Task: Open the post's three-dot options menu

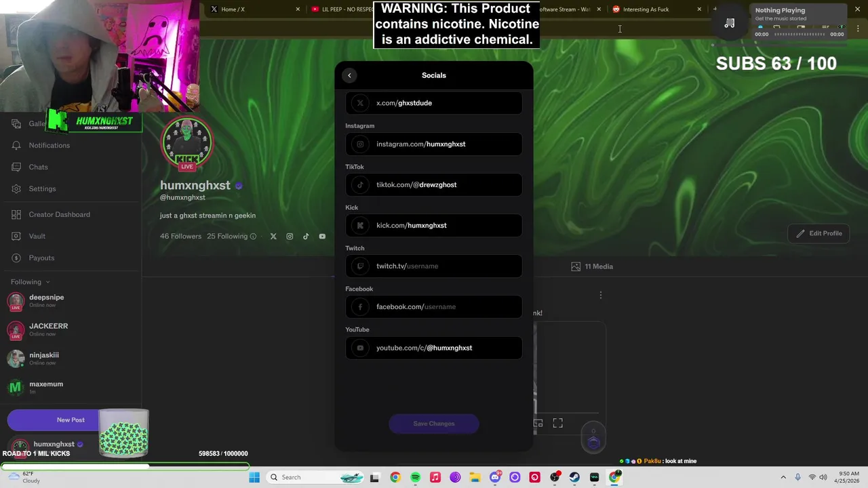Action: click(600, 295)
